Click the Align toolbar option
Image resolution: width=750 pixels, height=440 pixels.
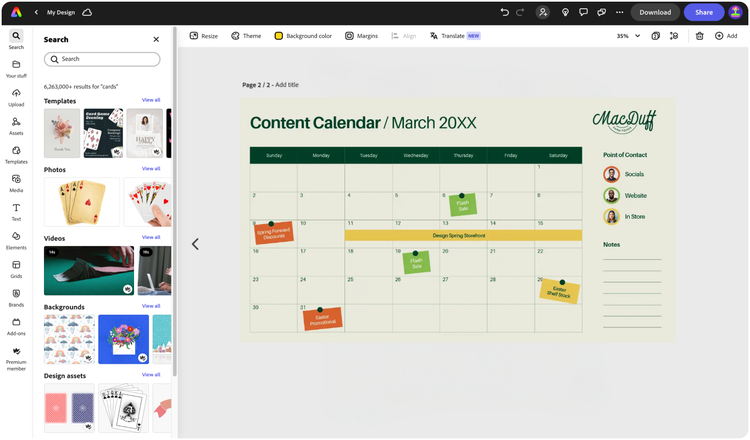coord(404,36)
